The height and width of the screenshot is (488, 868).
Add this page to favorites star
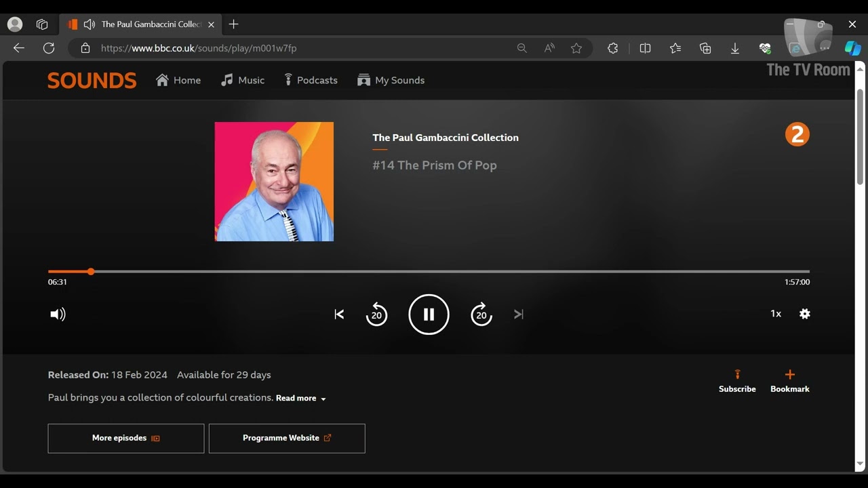[576, 48]
